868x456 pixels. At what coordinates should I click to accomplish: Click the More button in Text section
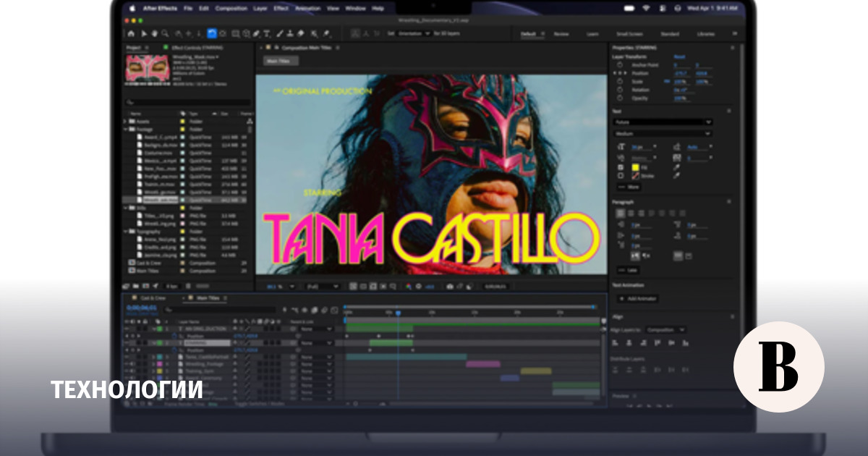[629, 187]
